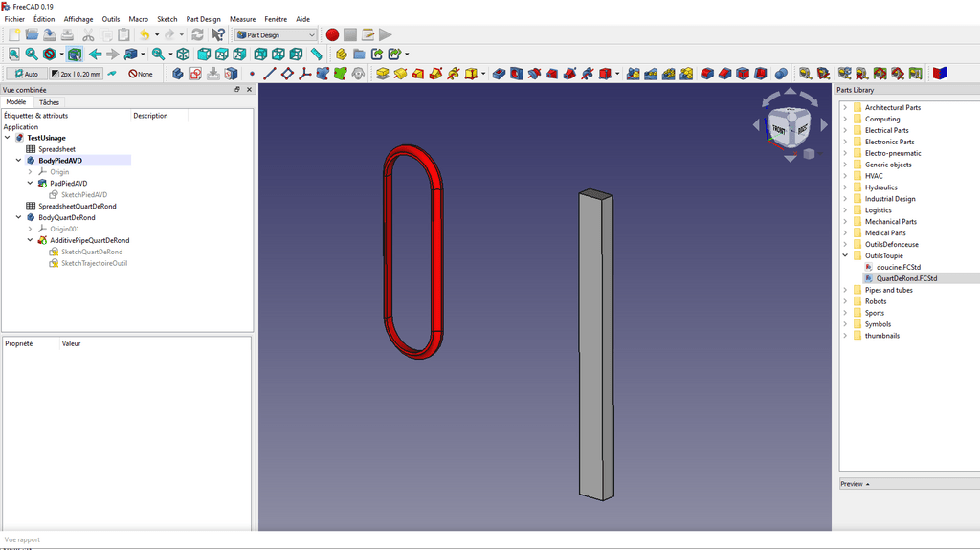Expand the Origin001 tree node
Screen dimensions: 980x550
(31, 230)
